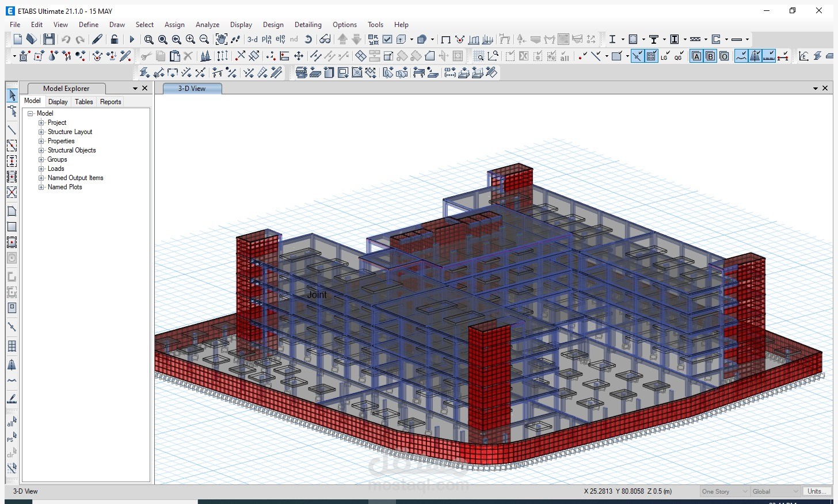This screenshot has width=838, height=504.
Task: Click the 'Joint' label in the 3-D model
Action: pos(317,295)
